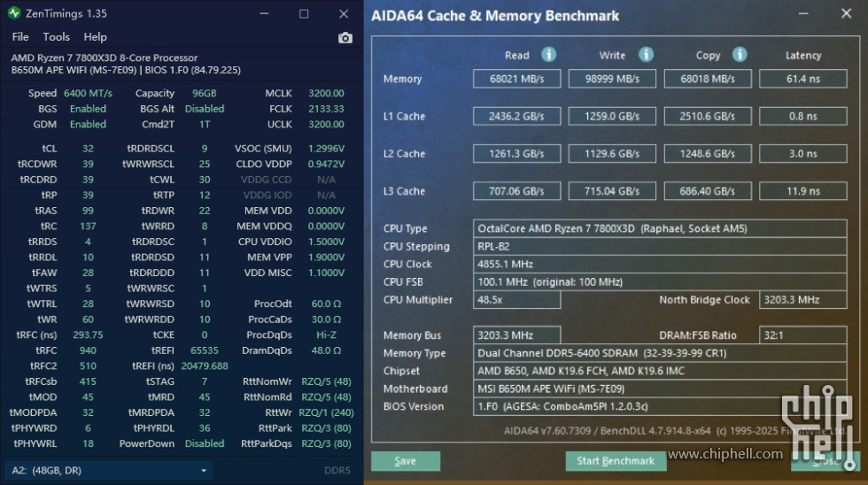Click the GDM value Enabled

(x=88, y=124)
